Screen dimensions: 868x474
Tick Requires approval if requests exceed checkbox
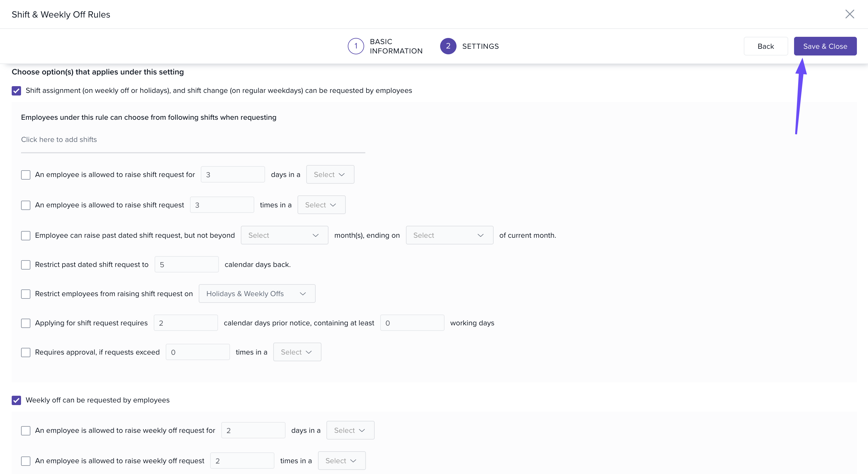pyautogui.click(x=26, y=352)
